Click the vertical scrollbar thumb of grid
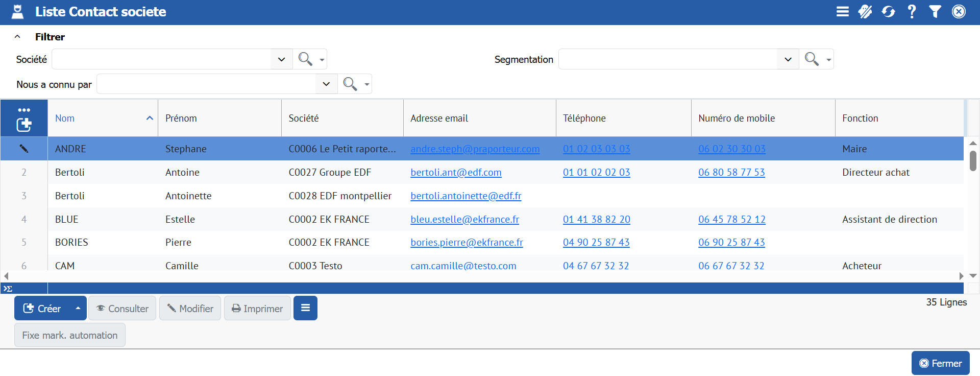 click(x=973, y=161)
